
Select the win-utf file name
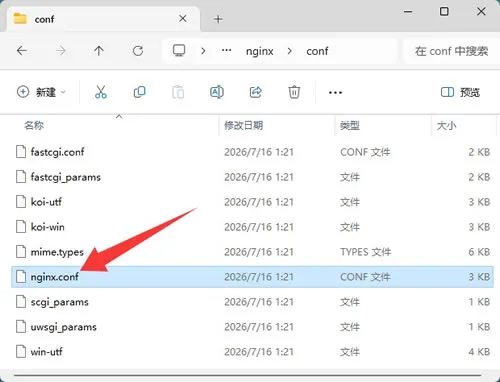(47, 352)
